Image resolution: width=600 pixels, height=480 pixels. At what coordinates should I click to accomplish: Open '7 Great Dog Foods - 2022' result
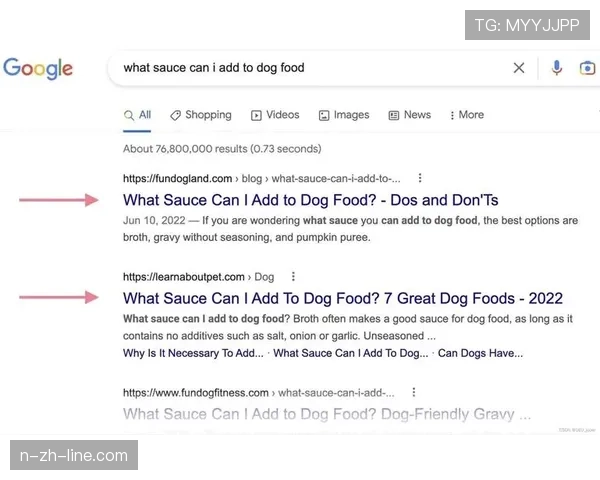coord(343,299)
